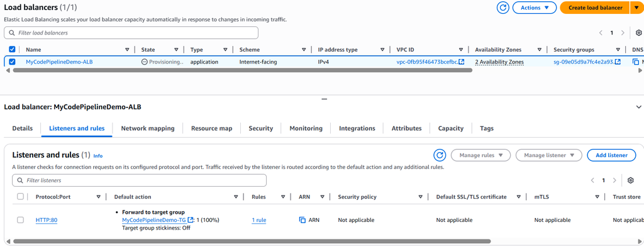Open the vpc-0fb95f46473bcefbc link
644x247 pixels.
(427, 62)
